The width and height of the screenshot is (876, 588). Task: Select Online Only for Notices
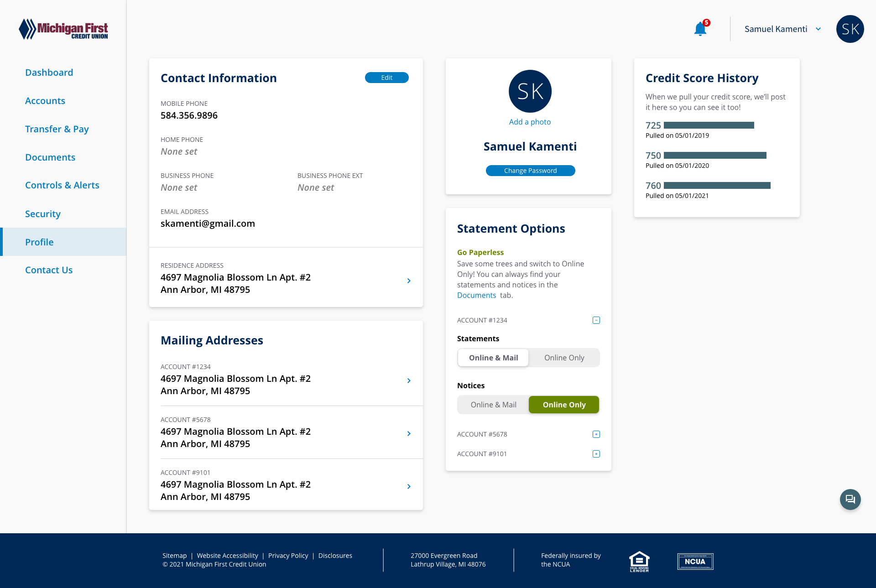click(x=564, y=405)
